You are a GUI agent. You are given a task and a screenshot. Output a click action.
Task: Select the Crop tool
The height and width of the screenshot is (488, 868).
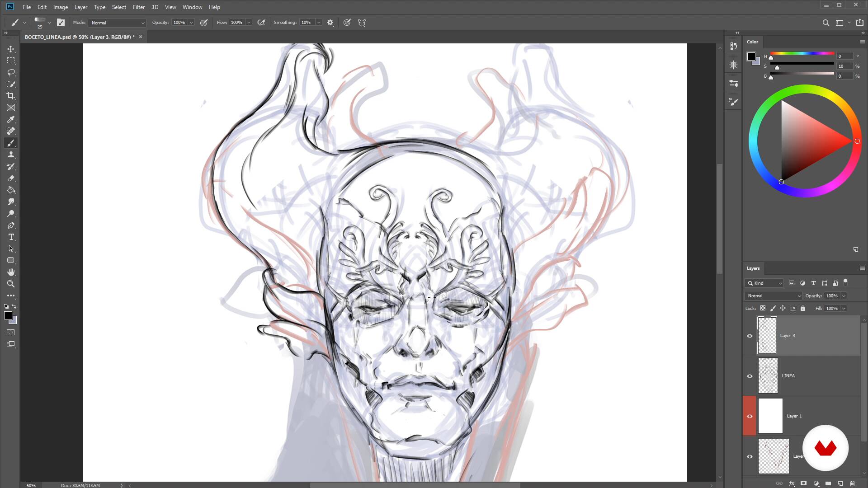11,96
